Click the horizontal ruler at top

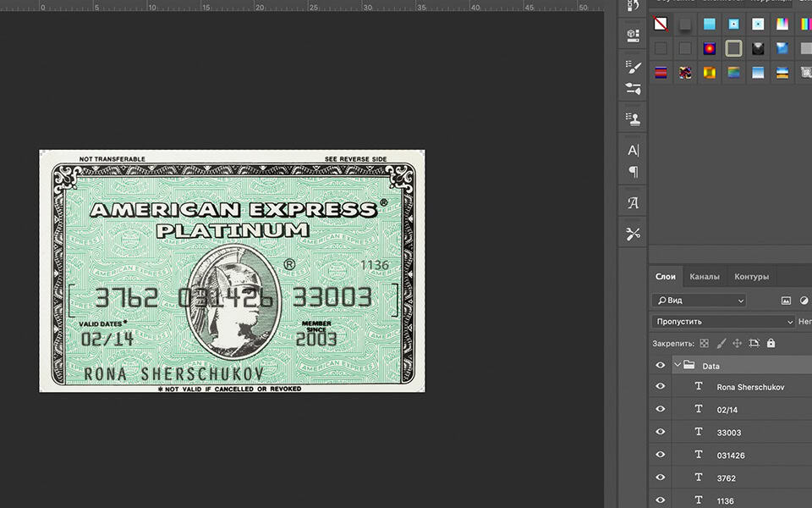[302, 6]
